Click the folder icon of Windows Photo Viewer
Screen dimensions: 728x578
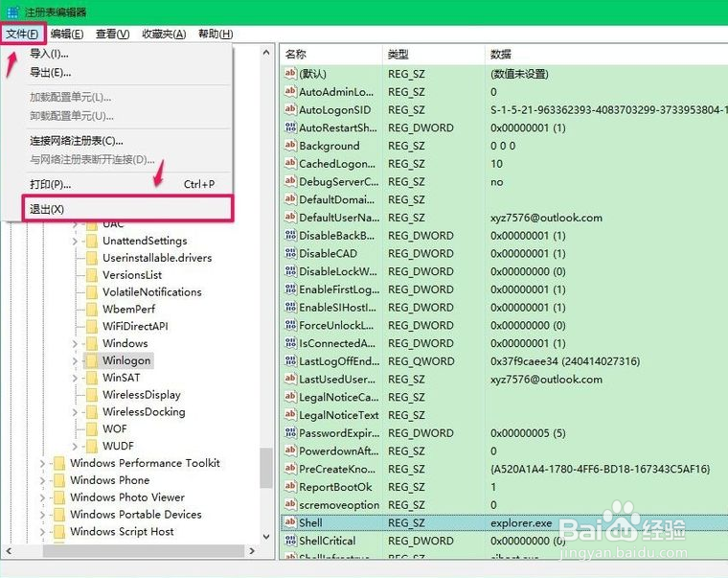click(x=59, y=497)
